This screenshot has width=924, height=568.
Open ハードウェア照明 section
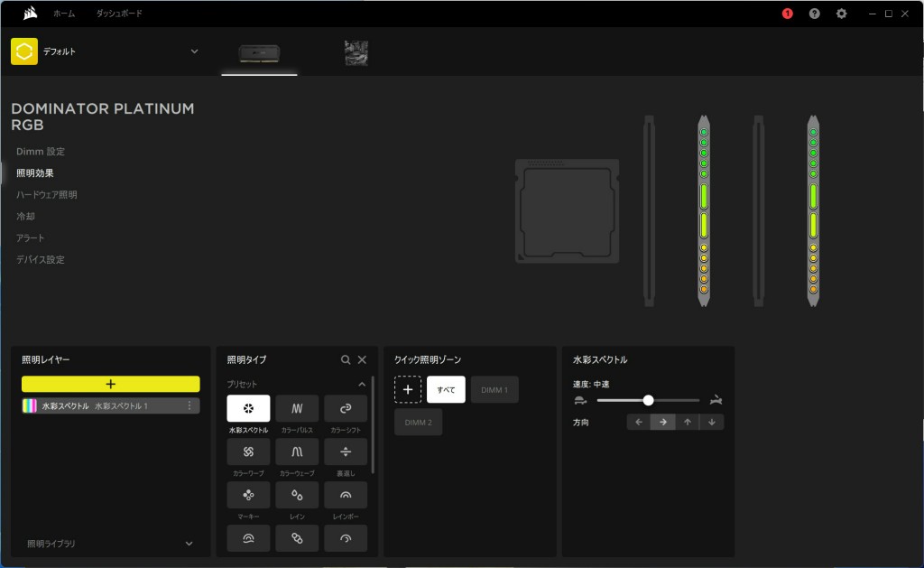point(47,195)
